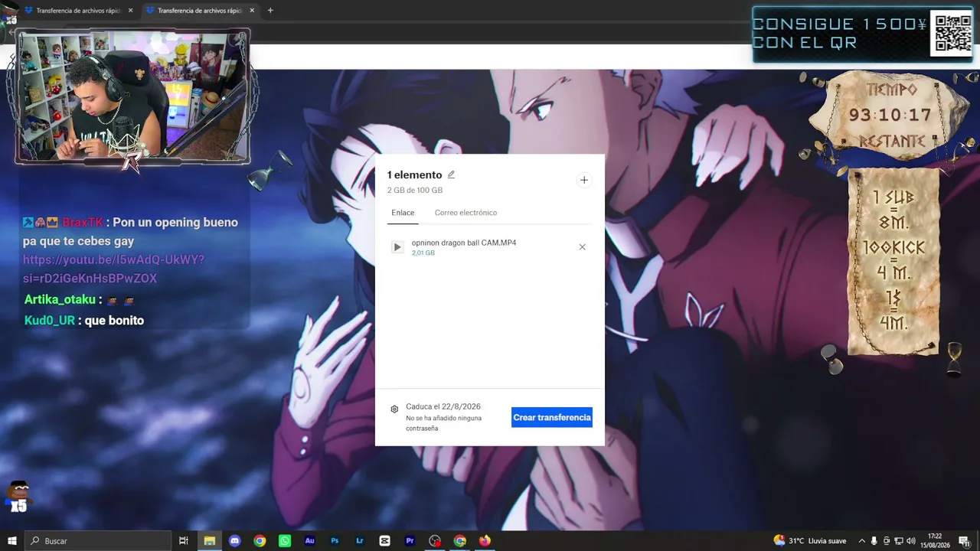
Task: Open transfer settings gear icon
Action: tap(394, 409)
